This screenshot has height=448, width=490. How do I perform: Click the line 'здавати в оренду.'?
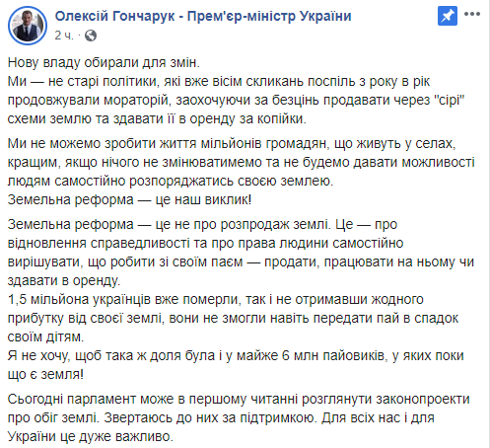[x=64, y=280]
